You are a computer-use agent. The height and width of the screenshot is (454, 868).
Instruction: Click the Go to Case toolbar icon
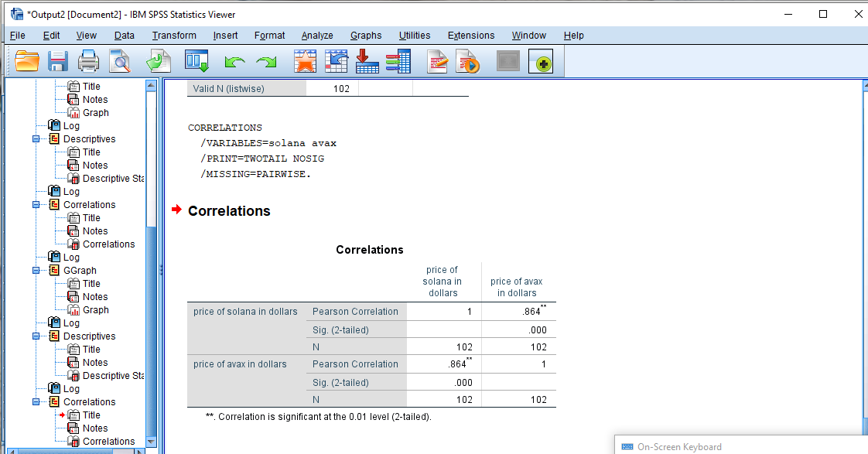(336, 61)
